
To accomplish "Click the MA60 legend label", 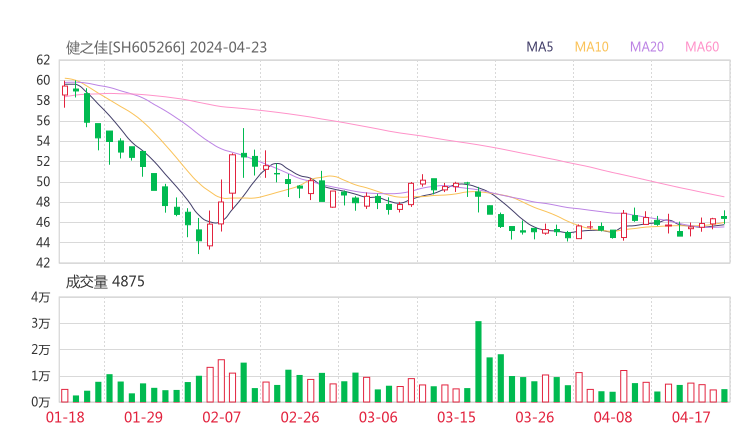I will coord(702,47).
